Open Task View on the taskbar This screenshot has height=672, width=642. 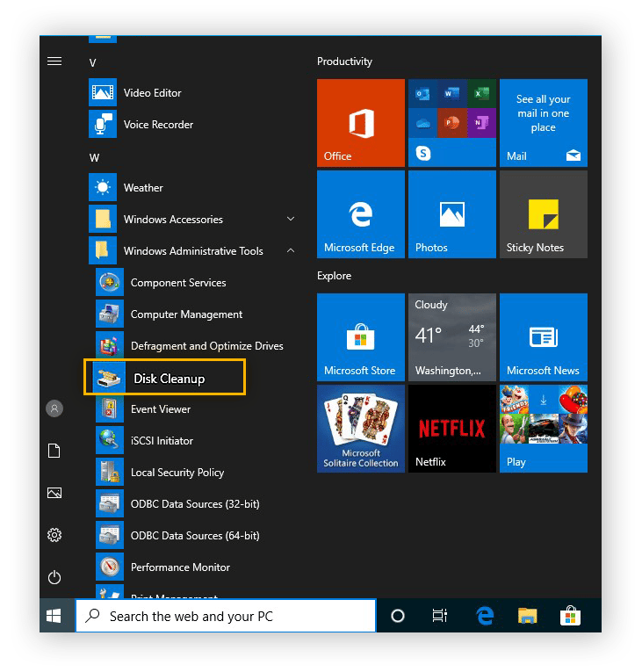pyautogui.click(x=440, y=616)
